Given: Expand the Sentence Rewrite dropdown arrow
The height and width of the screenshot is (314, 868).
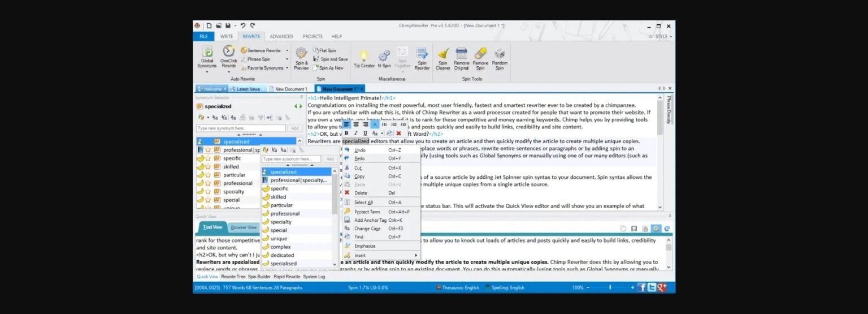Looking at the screenshot, I should pyautogui.click(x=287, y=50).
